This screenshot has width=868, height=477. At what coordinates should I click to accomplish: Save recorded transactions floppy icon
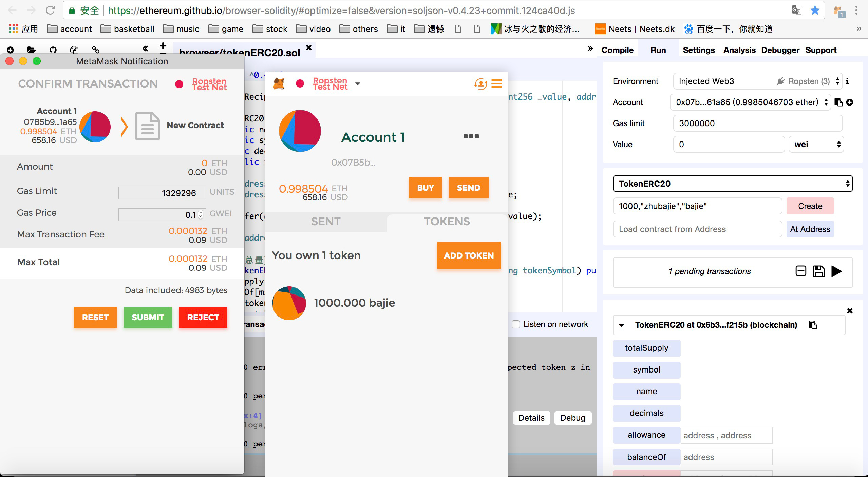pyautogui.click(x=818, y=271)
